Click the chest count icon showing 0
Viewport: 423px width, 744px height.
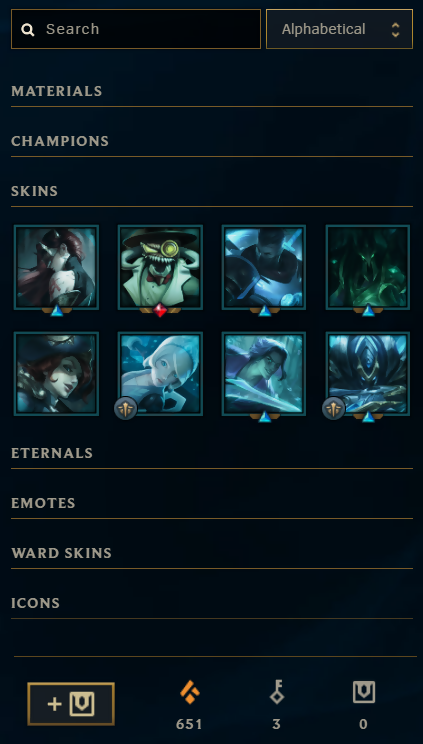click(x=364, y=692)
